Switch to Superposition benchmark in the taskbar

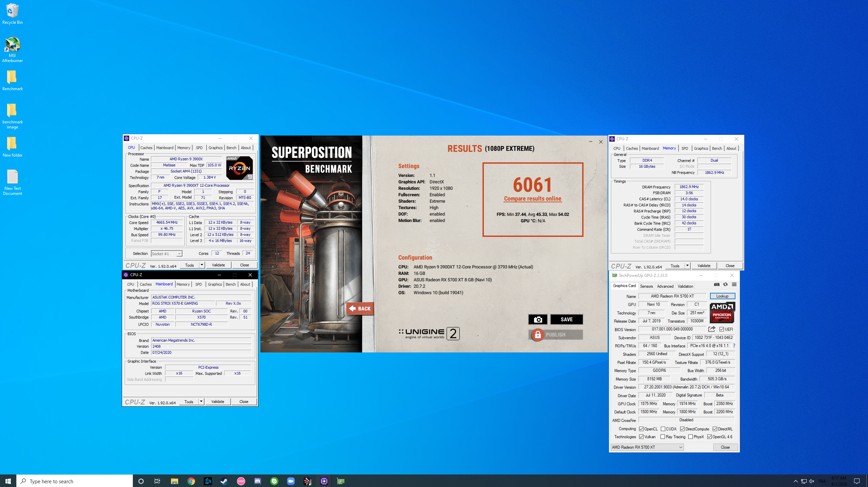coord(308,481)
